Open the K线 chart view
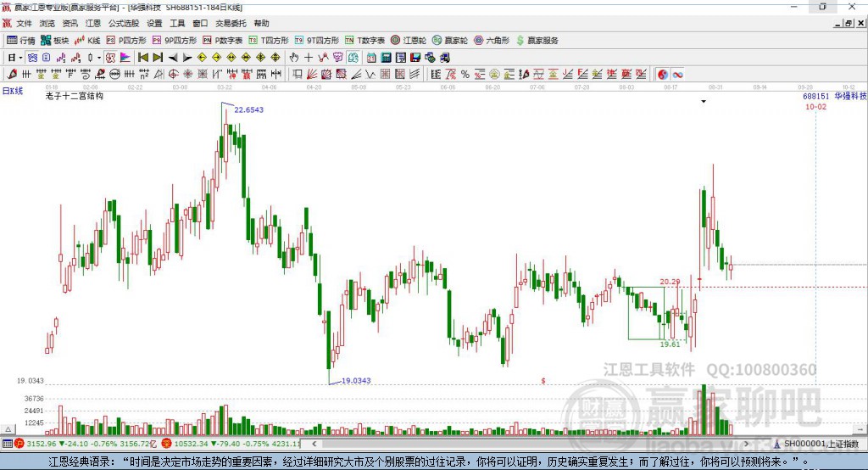Image resolution: width=868 pixels, height=470 pixels. point(87,41)
